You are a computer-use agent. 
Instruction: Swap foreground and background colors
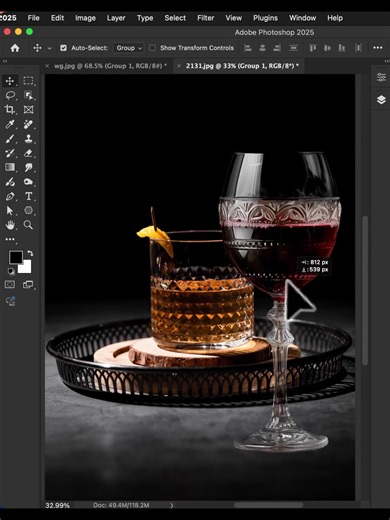[30, 254]
